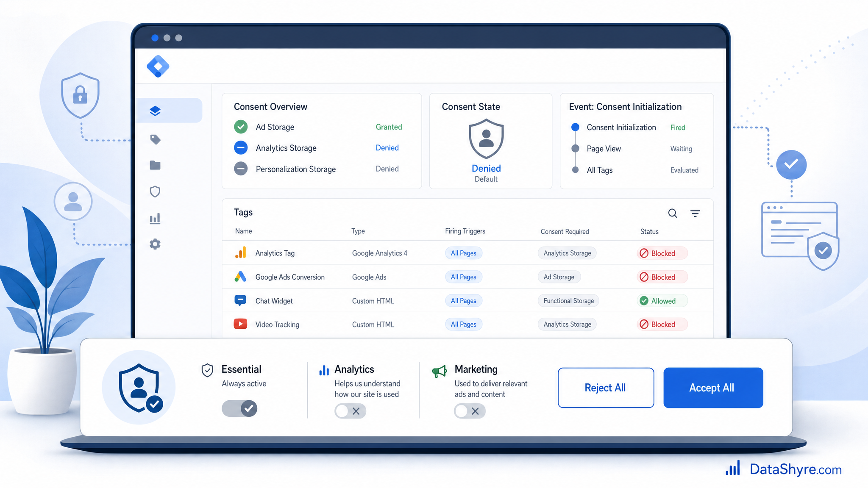Open the shield consent sidebar icon
Image resolution: width=868 pixels, height=488 pixels.
point(155,191)
